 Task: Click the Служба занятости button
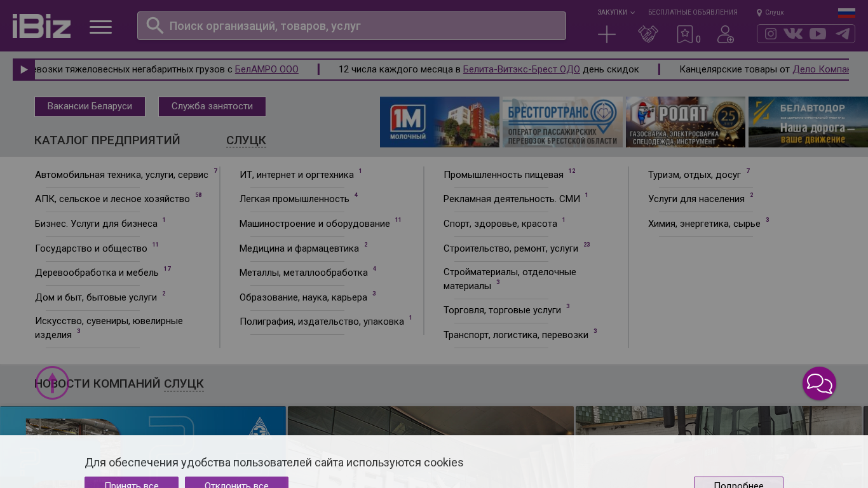[212, 107]
